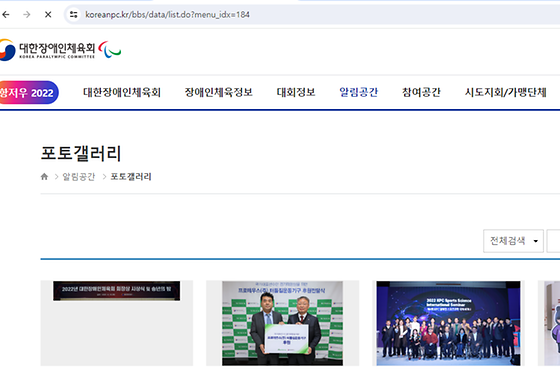Open the mascot photo thumbnail at right edge
This screenshot has height=371, width=560.
point(549,323)
